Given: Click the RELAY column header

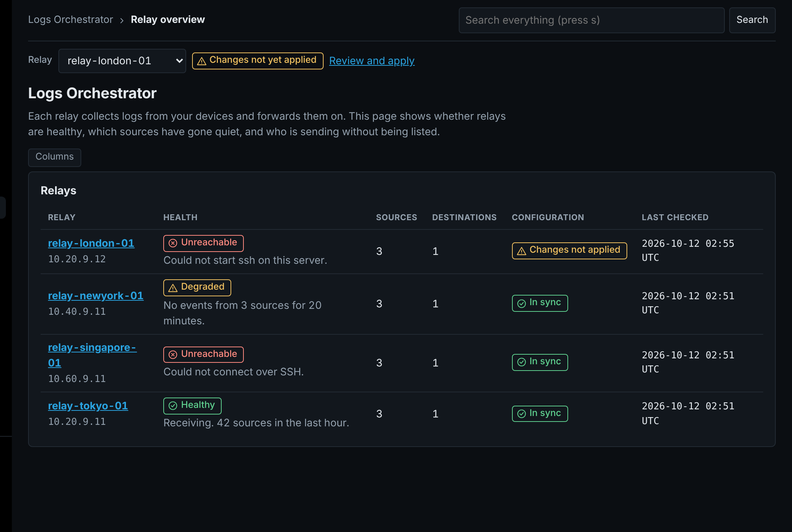Looking at the screenshot, I should tap(62, 217).
